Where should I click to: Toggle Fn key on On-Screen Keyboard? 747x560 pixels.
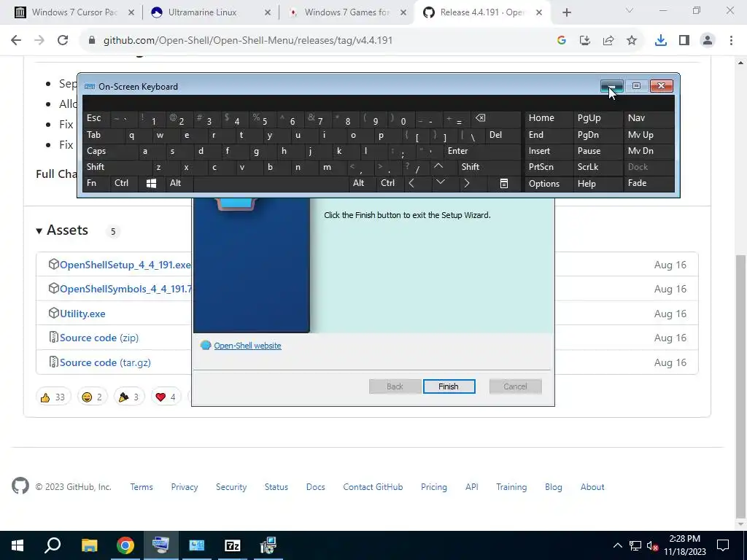[x=97, y=183]
